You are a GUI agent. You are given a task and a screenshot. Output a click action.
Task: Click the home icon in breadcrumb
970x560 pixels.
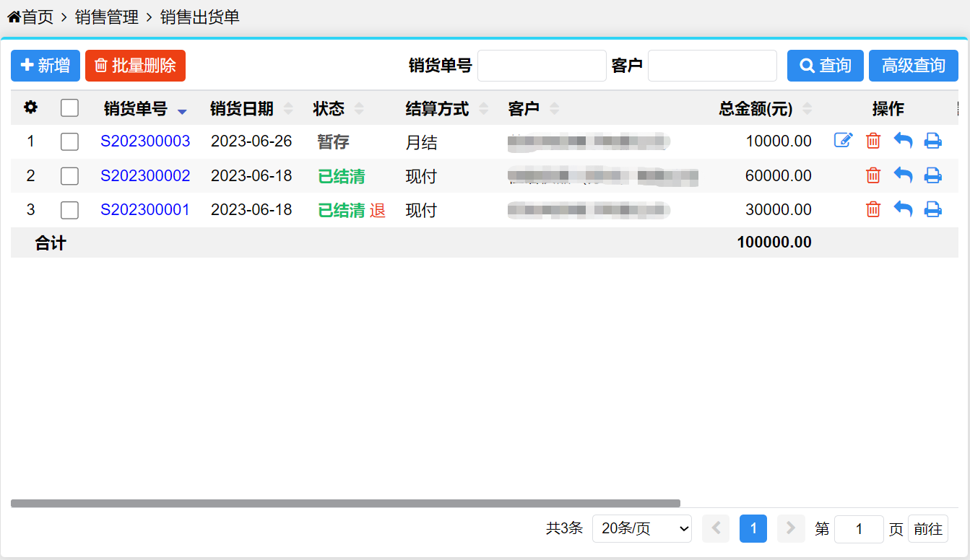(x=14, y=17)
